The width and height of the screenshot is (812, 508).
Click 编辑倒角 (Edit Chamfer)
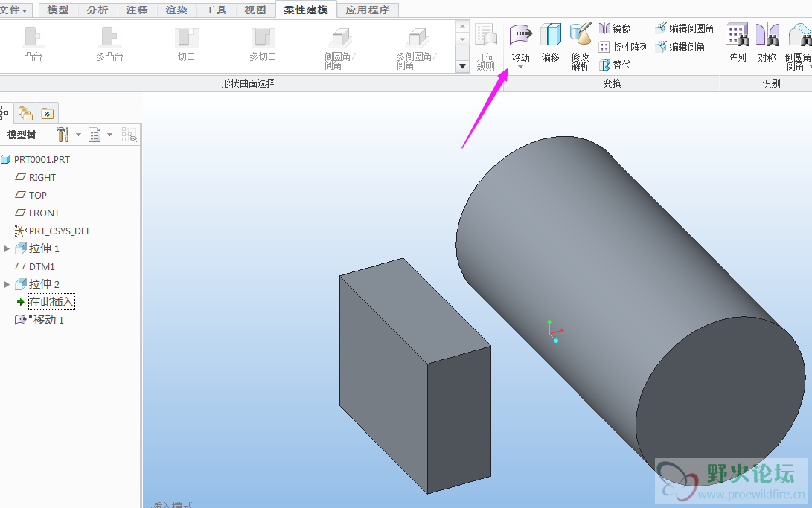(x=680, y=47)
